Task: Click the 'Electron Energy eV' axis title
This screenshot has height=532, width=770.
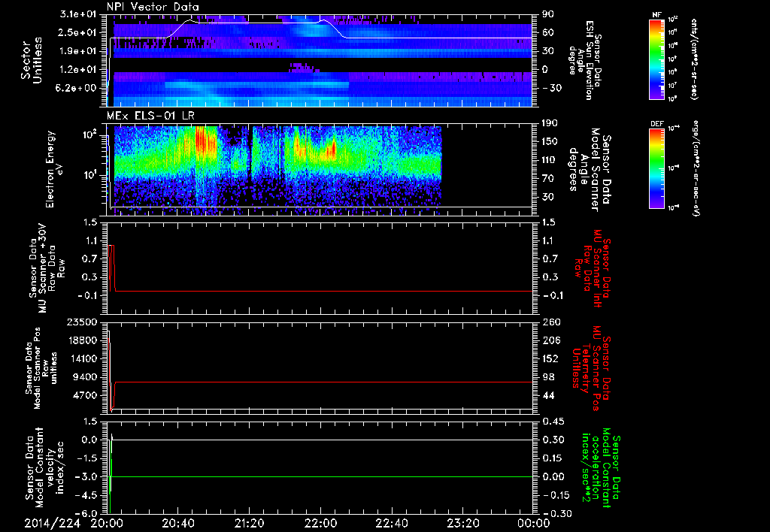Action: 55,169
